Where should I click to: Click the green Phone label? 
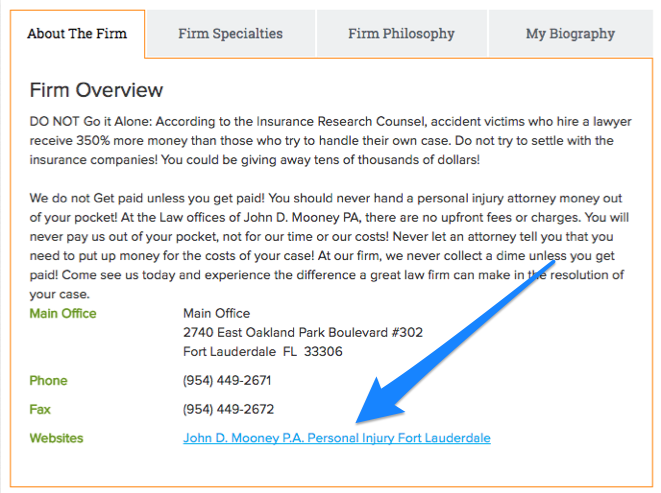pos(49,380)
